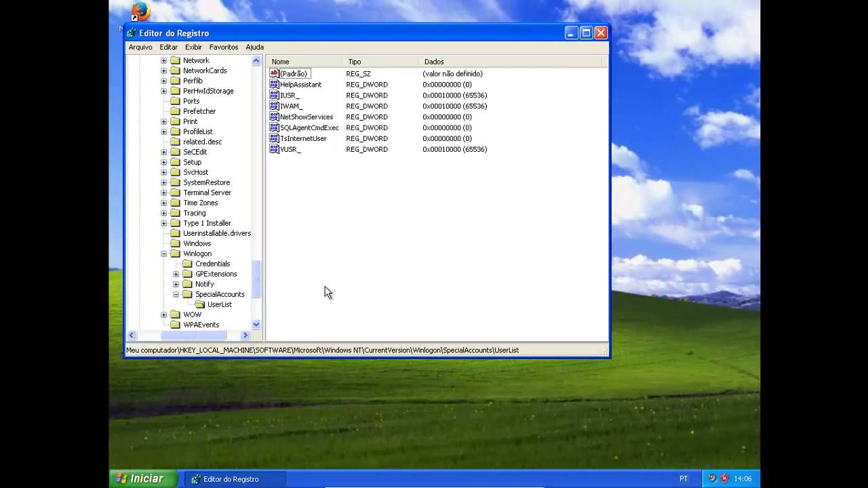The width and height of the screenshot is (868, 488).
Task: Click the tree scroll up arrow
Action: pyautogui.click(x=256, y=61)
